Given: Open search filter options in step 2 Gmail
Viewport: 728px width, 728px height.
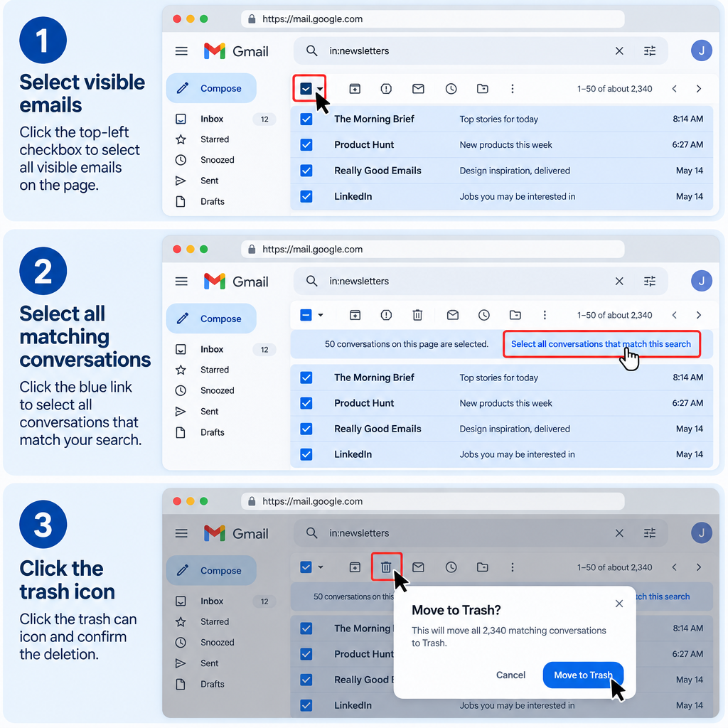Looking at the screenshot, I should [650, 281].
